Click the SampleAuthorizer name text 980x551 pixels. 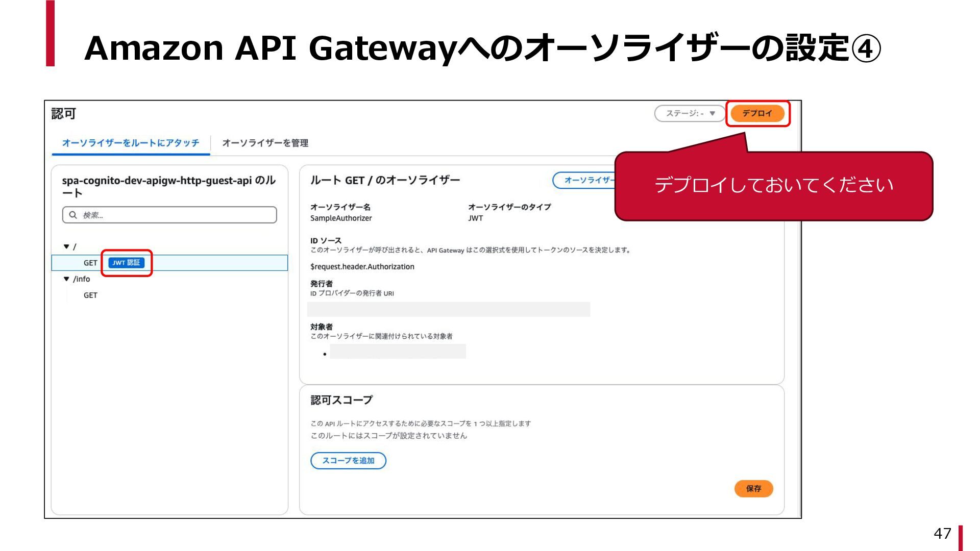point(341,218)
